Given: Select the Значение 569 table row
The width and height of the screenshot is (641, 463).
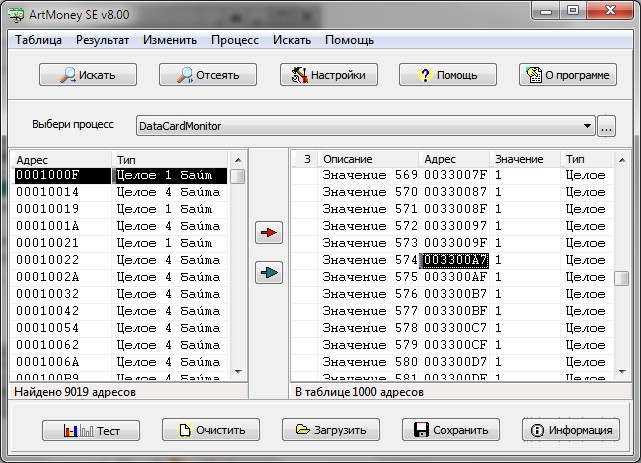Looking at the screenshot, I should 453,175.
